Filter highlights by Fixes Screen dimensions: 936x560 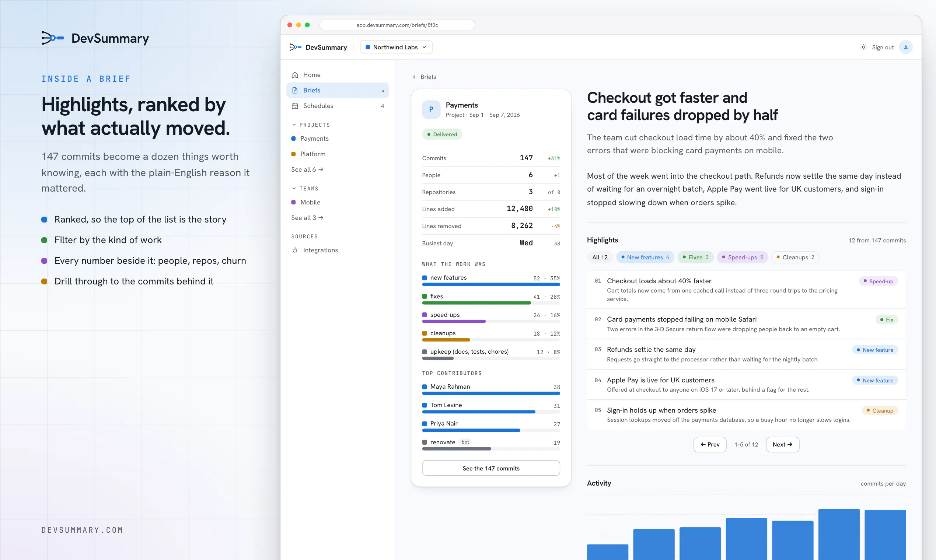[x=695, y=258]
